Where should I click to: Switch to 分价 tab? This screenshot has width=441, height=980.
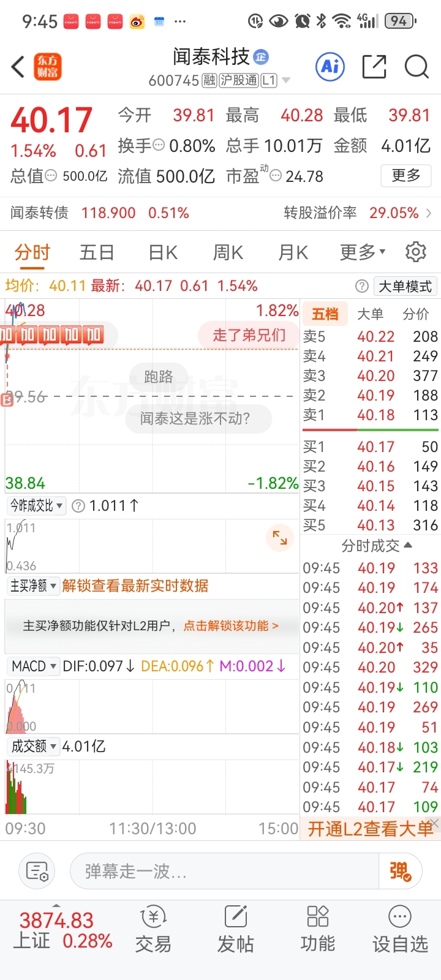[x=416, y=314]
